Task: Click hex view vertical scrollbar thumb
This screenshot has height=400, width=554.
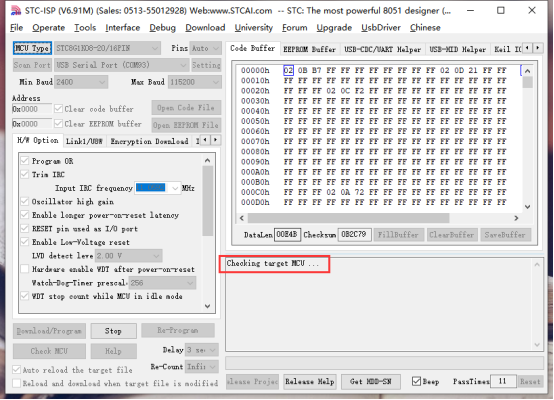Action: (x=527, y=82)
